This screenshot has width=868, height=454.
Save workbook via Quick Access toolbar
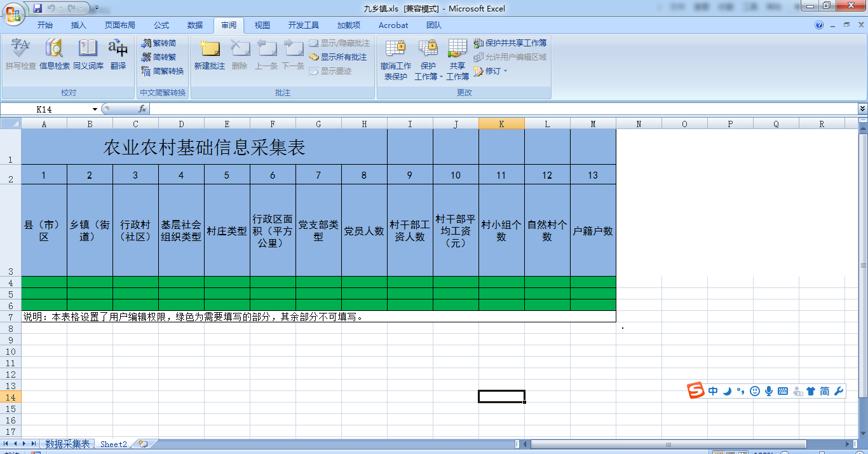pyautogui.click(x=37, y=8)
